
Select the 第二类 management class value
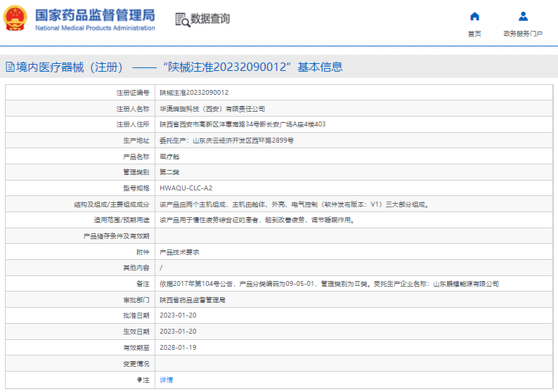[169, 172]
